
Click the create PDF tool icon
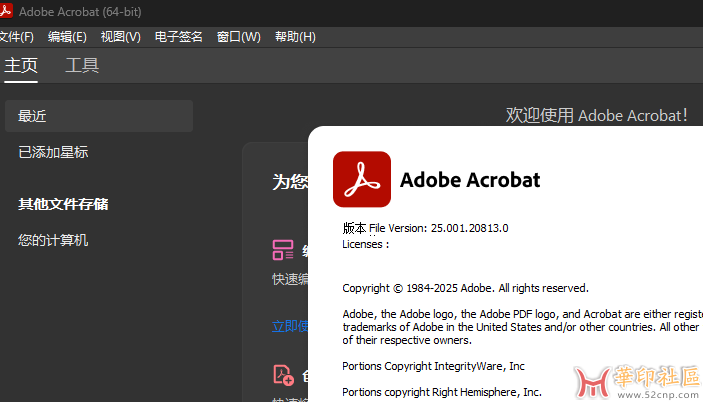[x=283, y=375]
